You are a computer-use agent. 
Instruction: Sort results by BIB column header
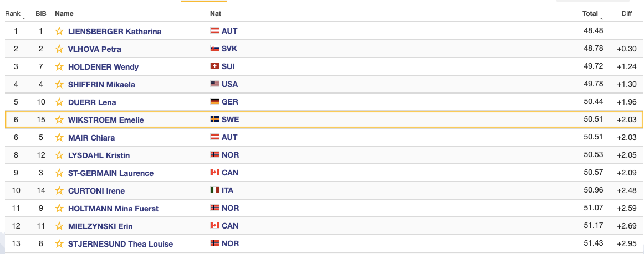tap(40, 14)
